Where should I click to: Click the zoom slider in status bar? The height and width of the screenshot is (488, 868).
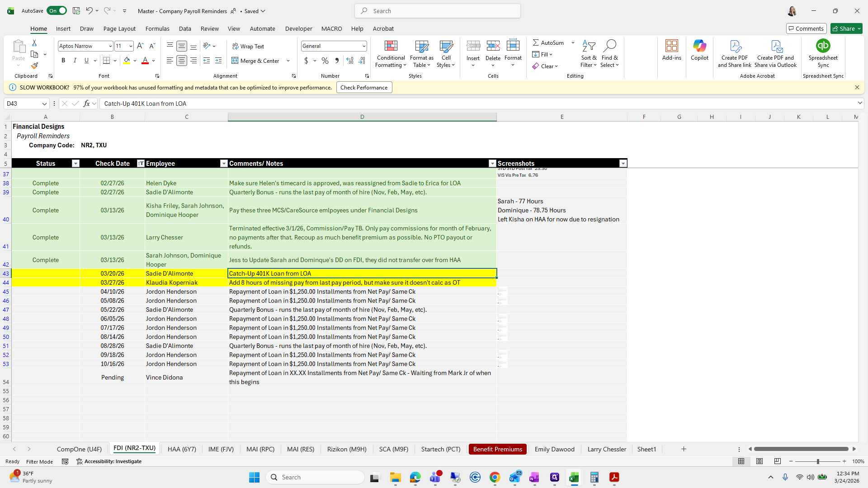coord(817,461)
